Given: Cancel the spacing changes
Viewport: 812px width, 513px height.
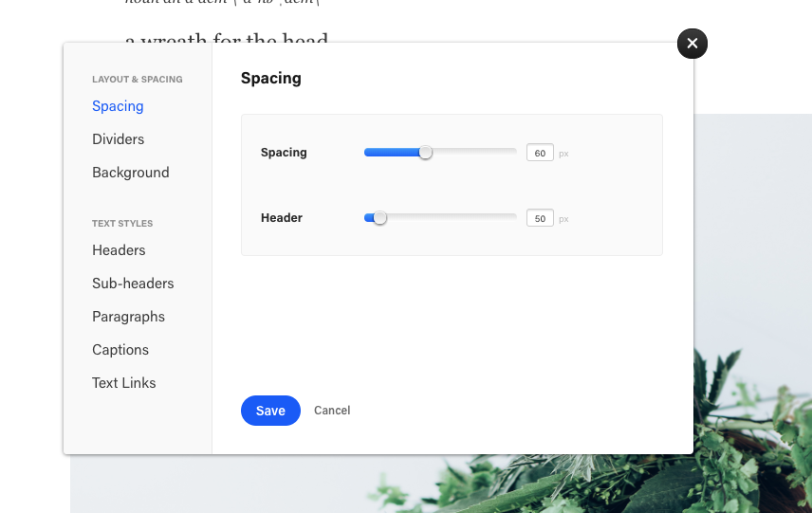Looking at the screenshot, I should (x=332, y=411).
